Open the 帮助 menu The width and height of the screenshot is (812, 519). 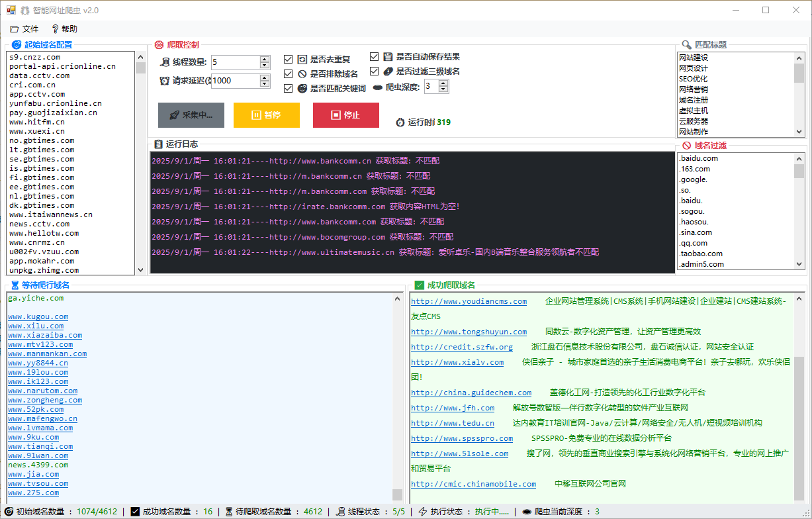click(x=66, y=28)
